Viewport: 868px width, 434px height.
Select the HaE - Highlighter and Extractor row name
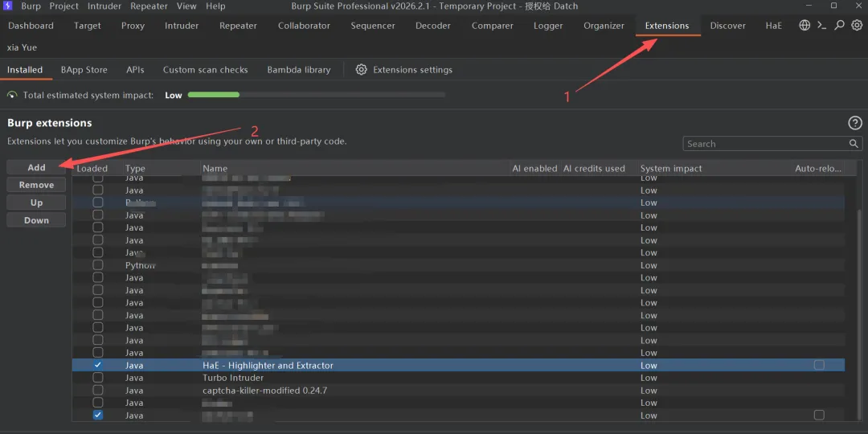click(268, 366)
